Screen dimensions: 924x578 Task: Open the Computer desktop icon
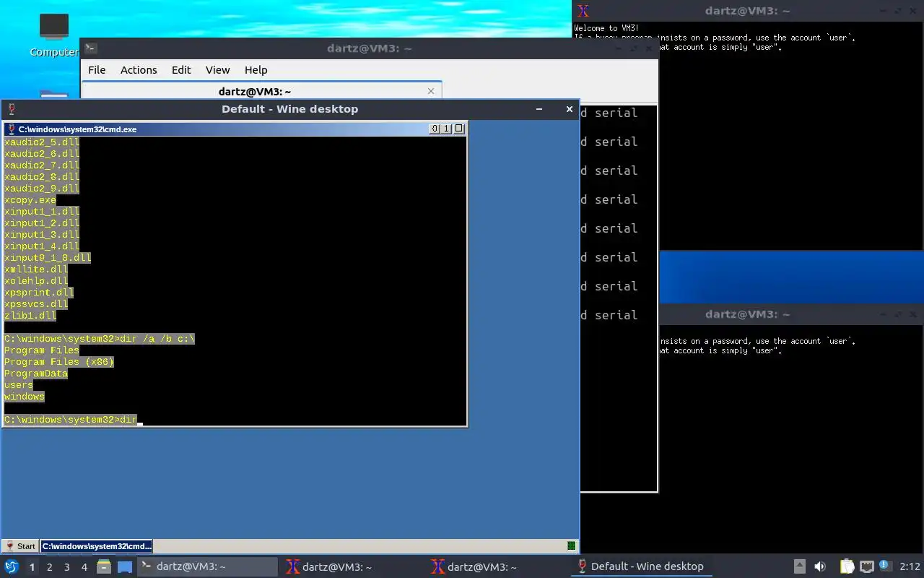(54, 35)
